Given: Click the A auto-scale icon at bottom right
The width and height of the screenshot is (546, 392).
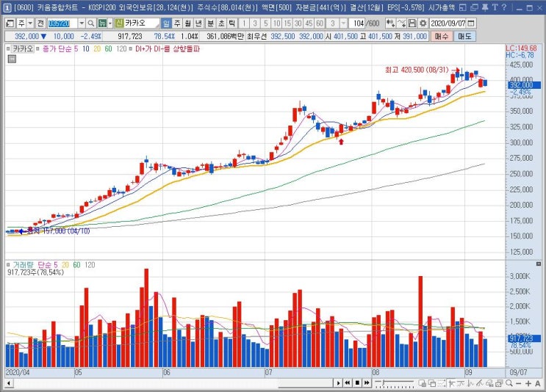Looking at the screenshot, I should click(x=537, y=383).
